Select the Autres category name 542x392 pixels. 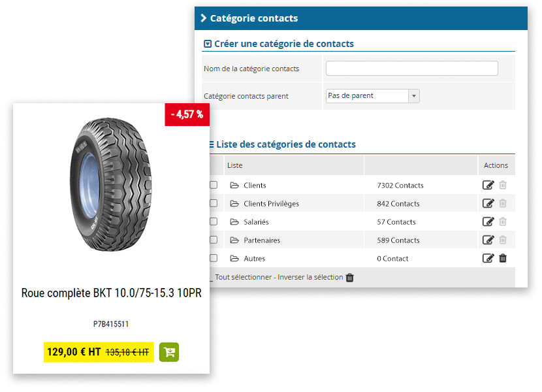[255, 259]
